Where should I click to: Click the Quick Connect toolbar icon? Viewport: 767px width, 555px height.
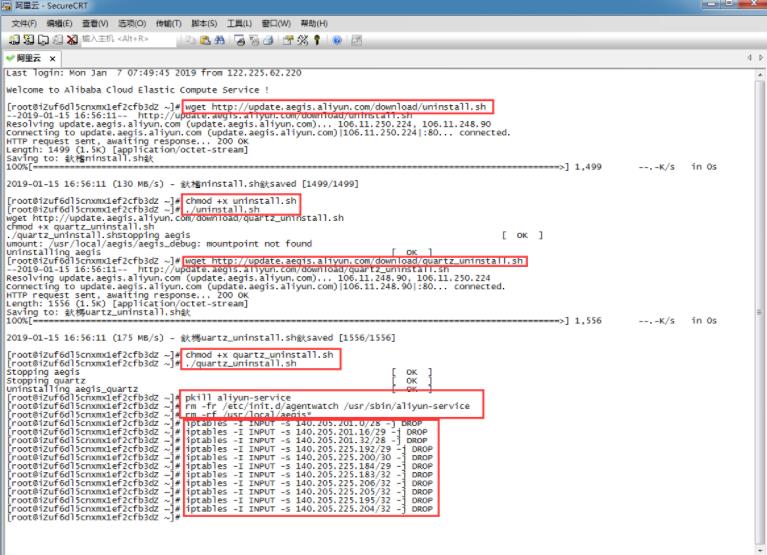(x=29, y=40)
